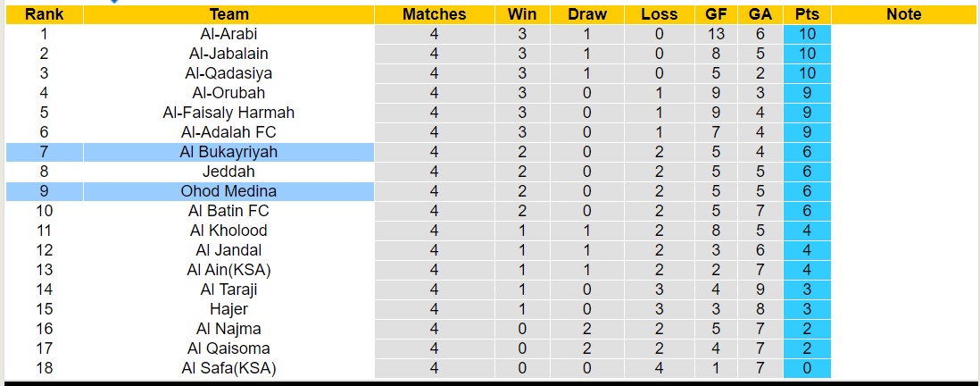Select Al Safa(KSA)'s 0 points cell
The height and width of the screenshot is (386, 980).
(807, 368)
